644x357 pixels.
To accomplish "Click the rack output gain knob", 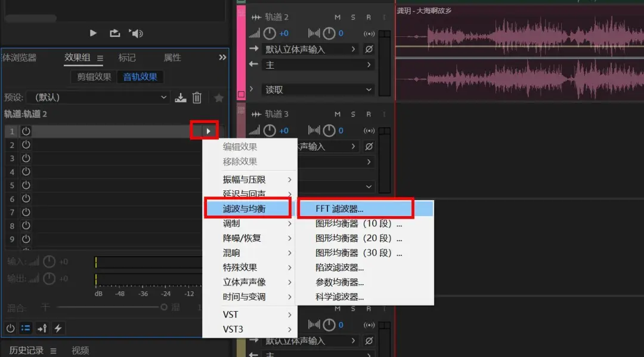I will 49,279.
